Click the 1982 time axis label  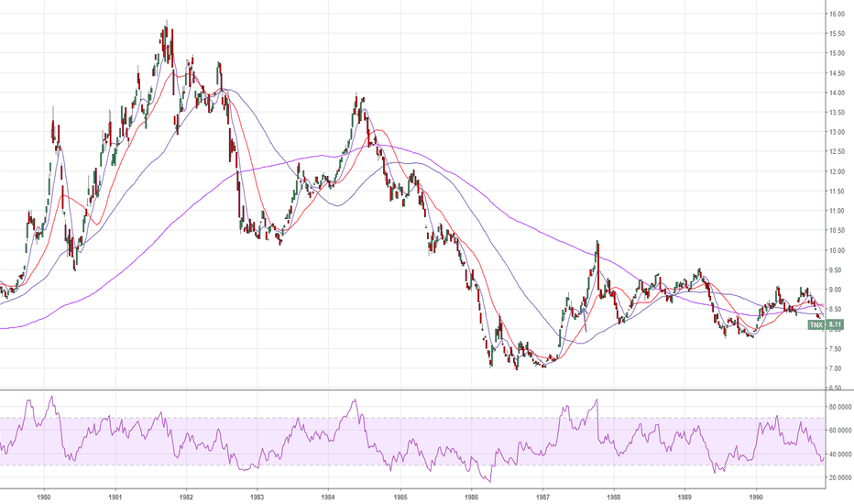[x=186, y=497]
